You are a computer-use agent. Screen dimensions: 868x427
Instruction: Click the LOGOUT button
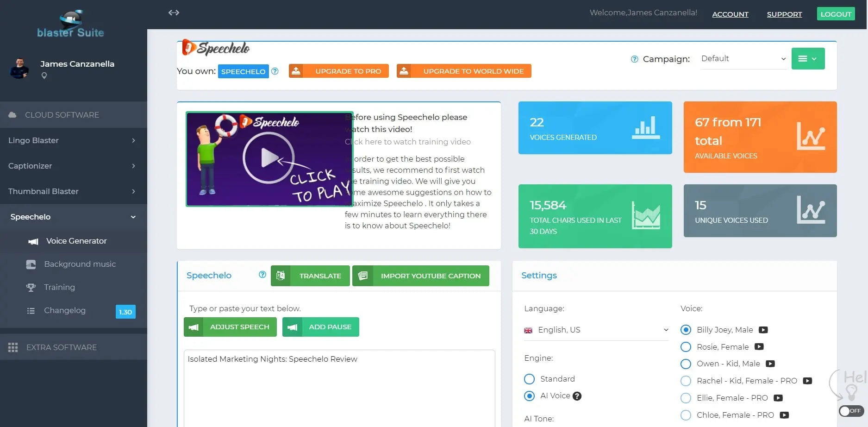coord(836,14)
